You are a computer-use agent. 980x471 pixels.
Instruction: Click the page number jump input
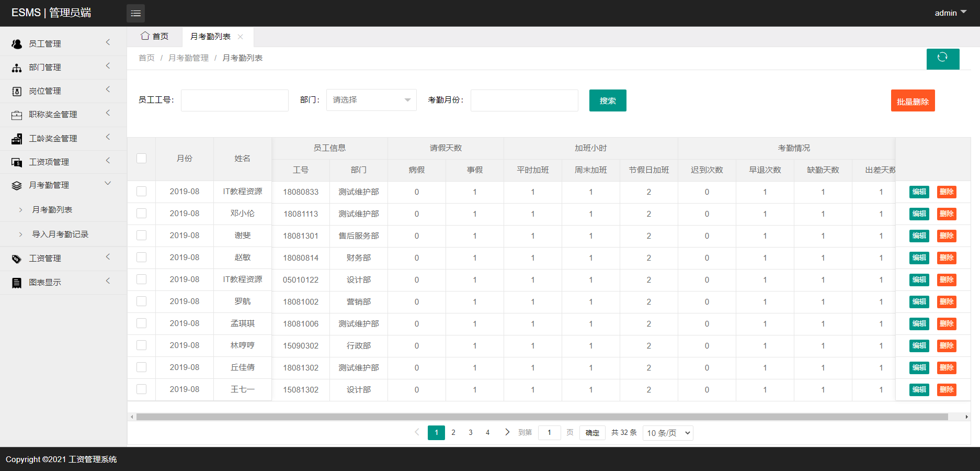[x=550, y=433]
